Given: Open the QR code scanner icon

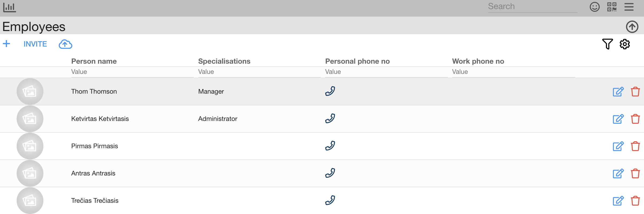Looking at the screenshot, I should coord(612,7).
